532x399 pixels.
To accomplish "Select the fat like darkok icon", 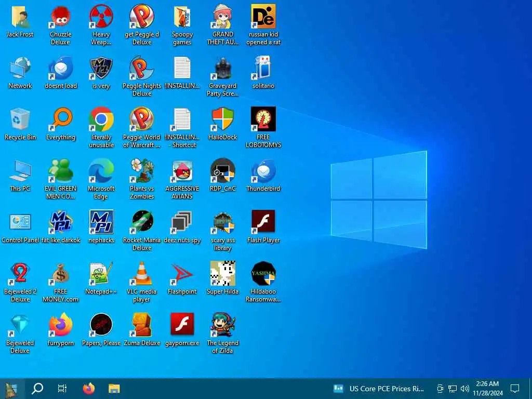I will [60, 222].
